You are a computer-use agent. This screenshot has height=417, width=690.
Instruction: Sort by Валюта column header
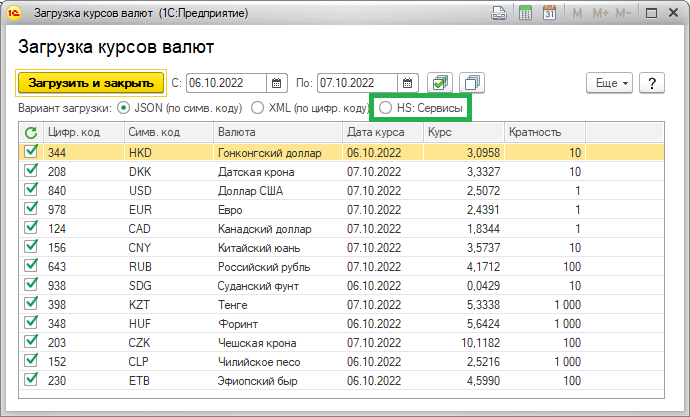tap(278, 132)
